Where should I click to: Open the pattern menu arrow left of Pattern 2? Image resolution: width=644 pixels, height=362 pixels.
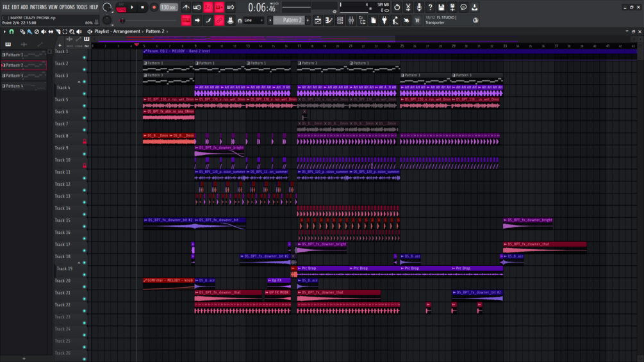pos(270,21)
